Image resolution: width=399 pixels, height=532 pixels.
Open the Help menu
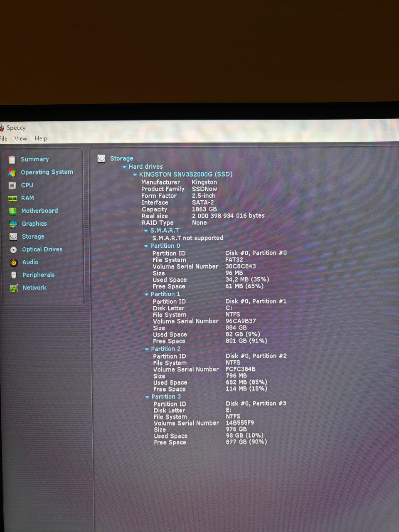(41, 138)
